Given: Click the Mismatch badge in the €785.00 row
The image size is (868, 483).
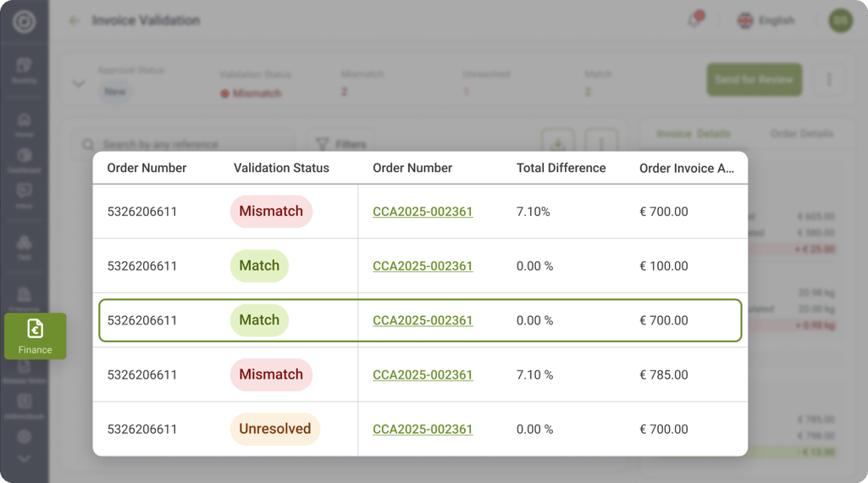Looking at the screenshot, I should coord(271,374).
